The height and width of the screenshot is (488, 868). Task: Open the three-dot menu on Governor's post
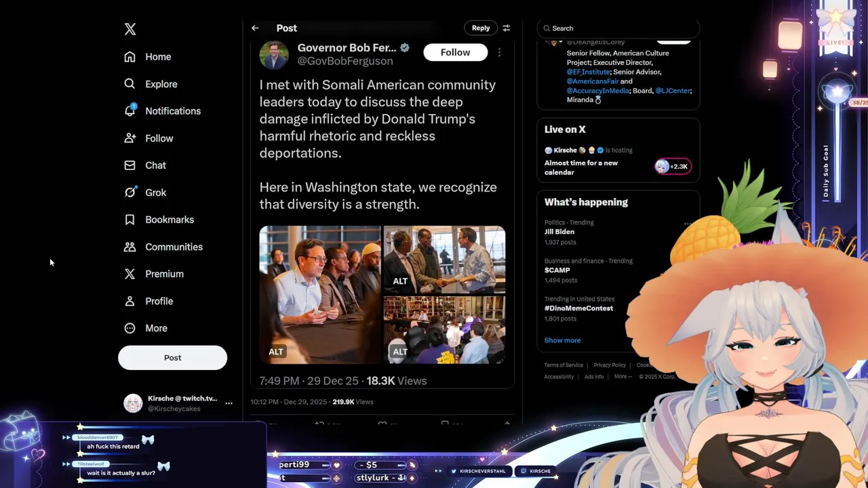[x=499, y=52]
